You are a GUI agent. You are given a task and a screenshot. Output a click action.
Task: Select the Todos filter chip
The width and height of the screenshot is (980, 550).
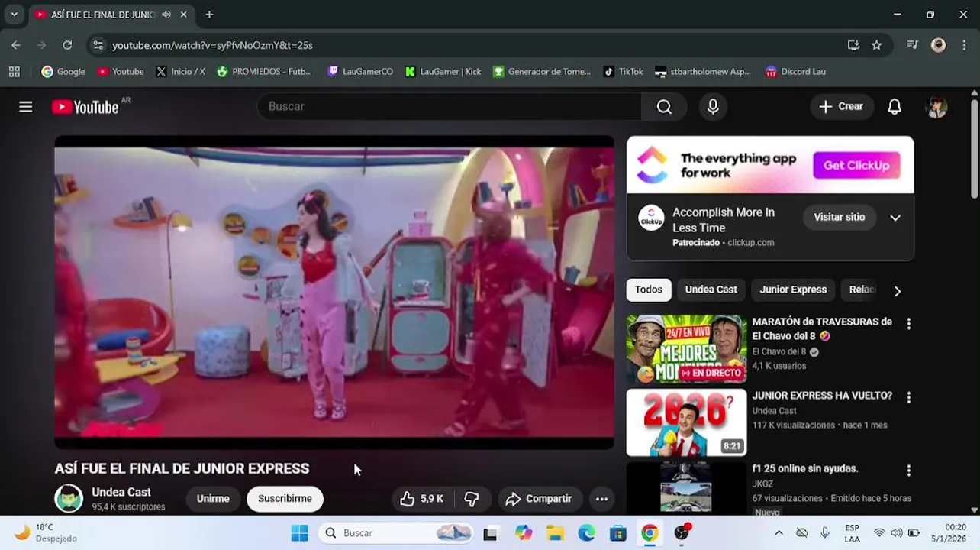(649, 290)
